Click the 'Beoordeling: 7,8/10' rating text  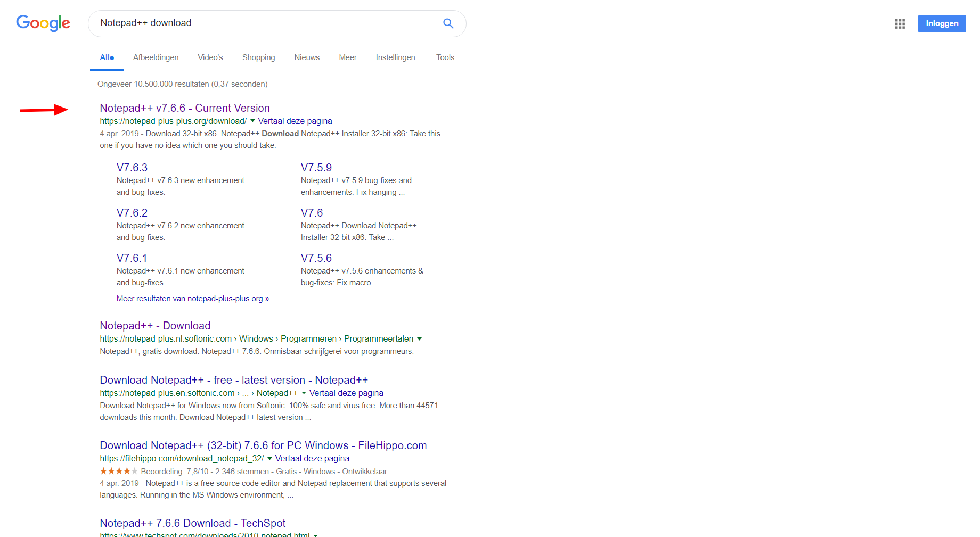175,472
